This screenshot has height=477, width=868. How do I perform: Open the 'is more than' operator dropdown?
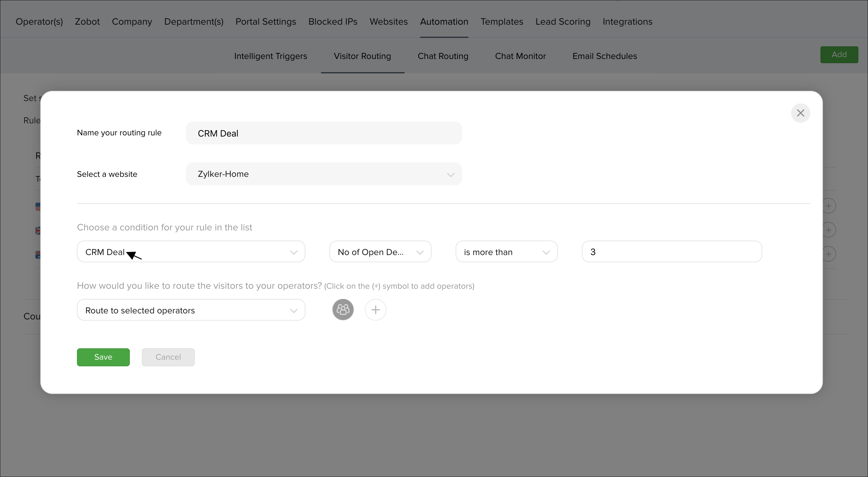506,252
